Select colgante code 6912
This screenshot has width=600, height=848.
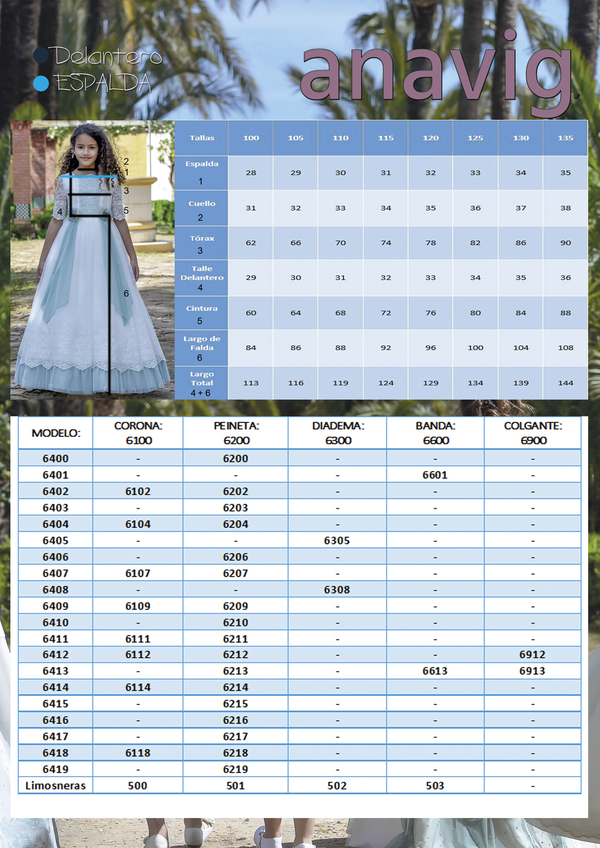click(x=532, y=654)
